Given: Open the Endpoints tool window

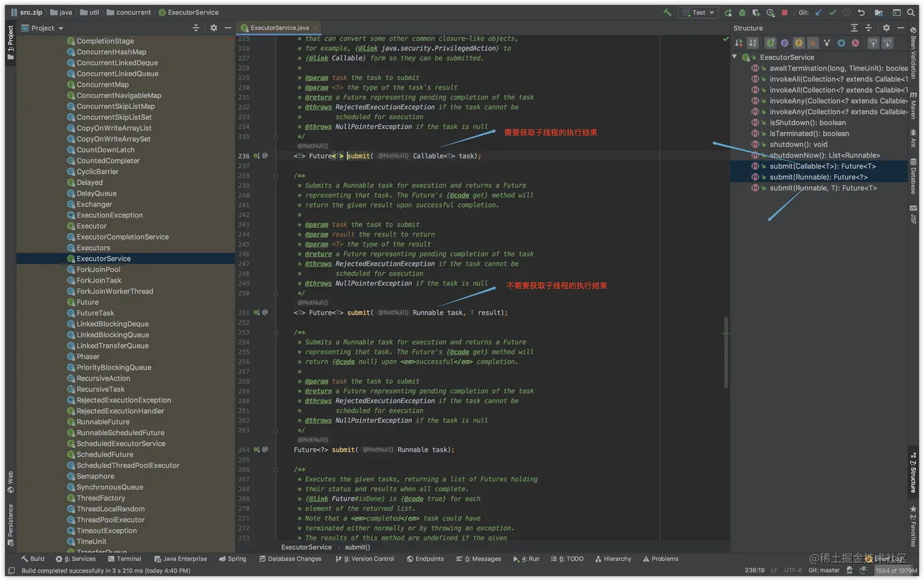Looking at the screenshot, I should (425, 559).
